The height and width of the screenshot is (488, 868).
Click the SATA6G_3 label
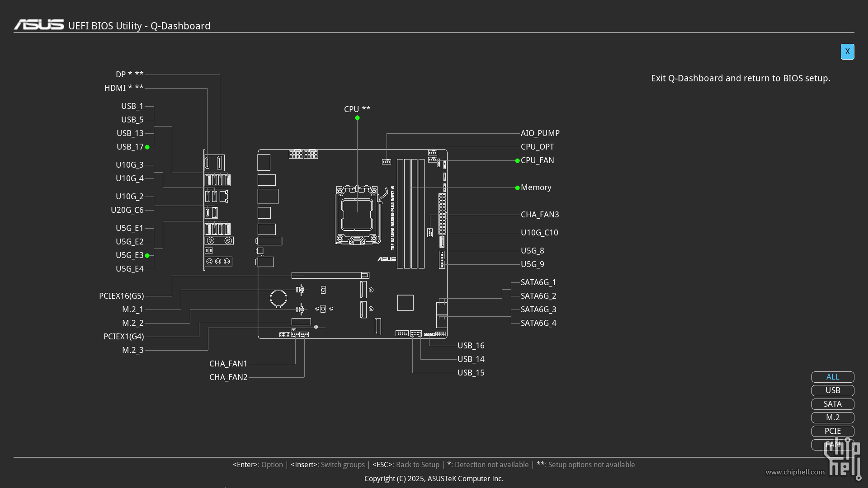point(538,310)
